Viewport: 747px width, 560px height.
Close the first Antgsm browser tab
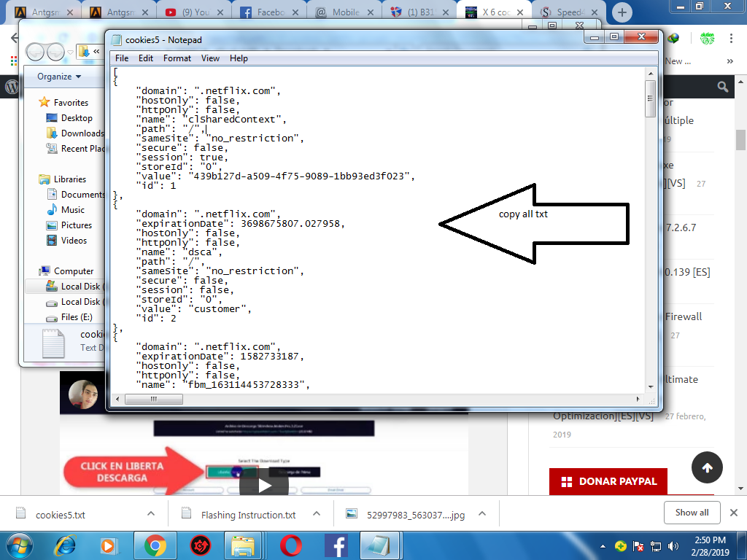(70, 13)
